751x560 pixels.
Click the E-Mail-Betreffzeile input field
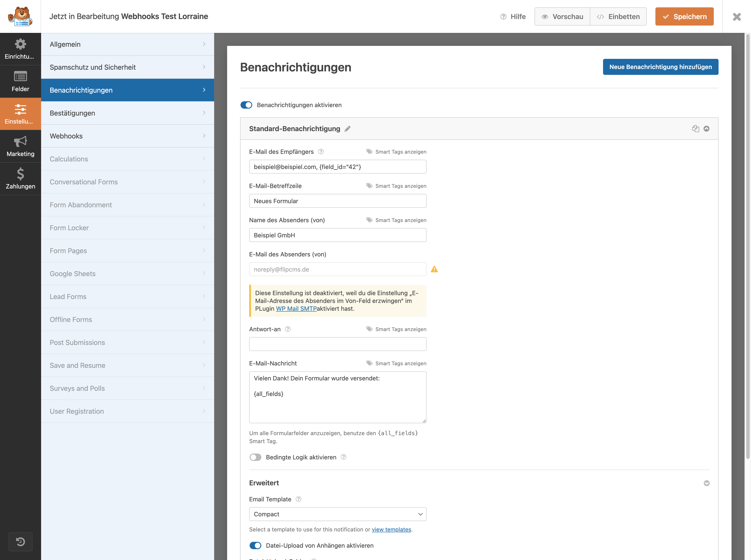(338, 201)
